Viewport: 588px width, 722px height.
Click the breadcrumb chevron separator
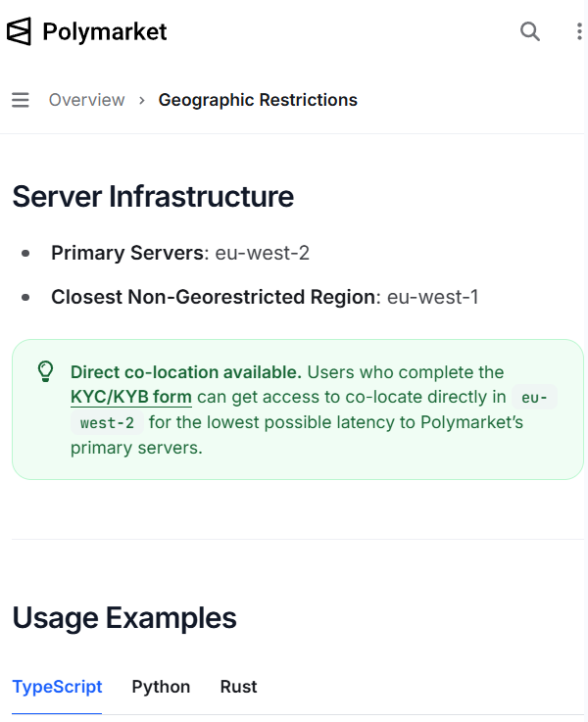142,100
